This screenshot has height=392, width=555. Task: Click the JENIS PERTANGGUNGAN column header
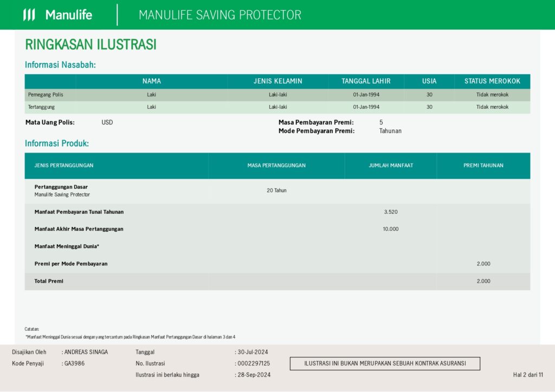pyautogui.click(x=64, y=166)
